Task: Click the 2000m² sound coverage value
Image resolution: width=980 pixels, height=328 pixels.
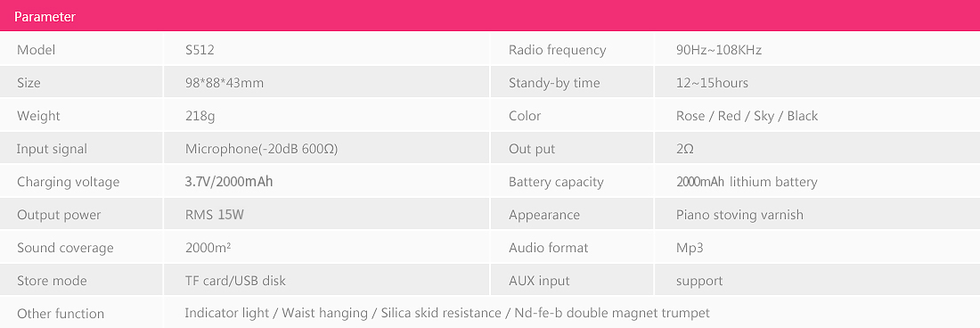Action: [x=208, y=248]
